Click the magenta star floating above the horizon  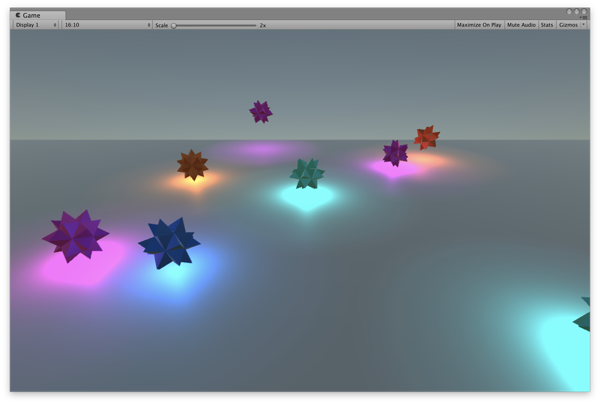click(x=261, y=111)
